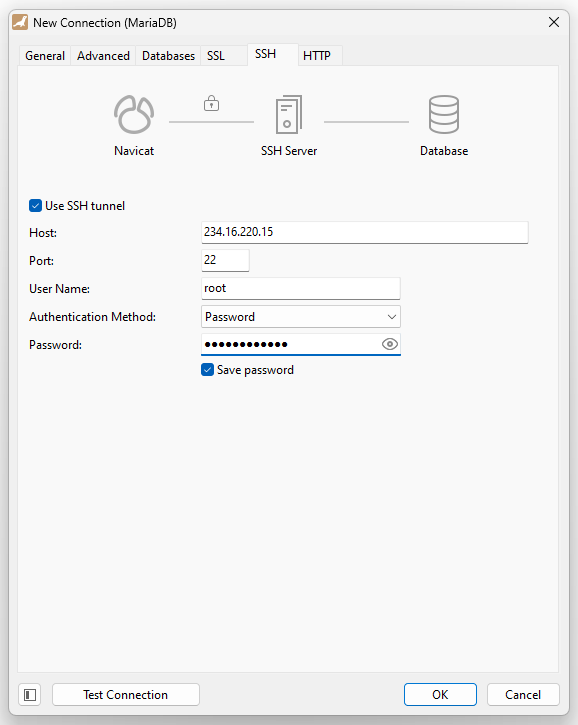Open the Authentication Method dropdown
578x725 pixels.
coord(301,317)
